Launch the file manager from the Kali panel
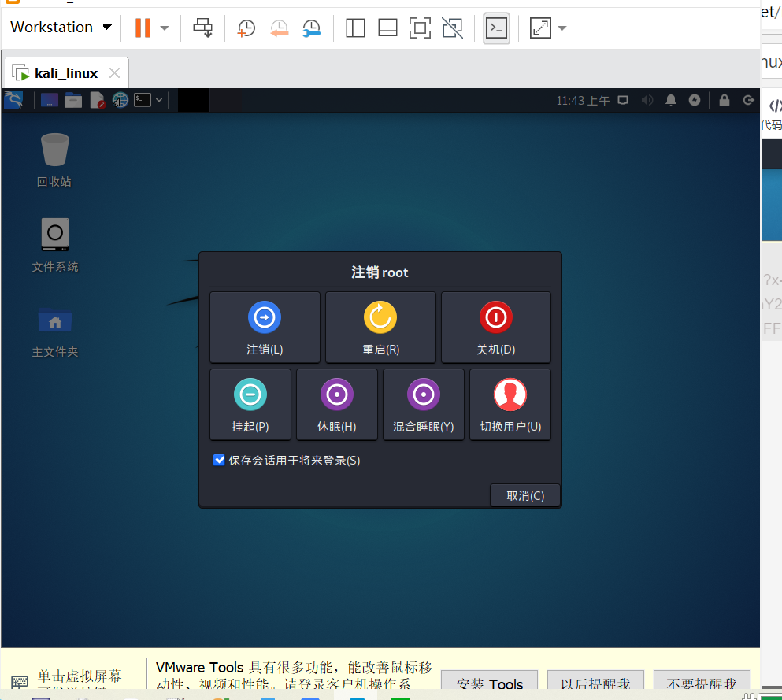This screenshot has width=782, height=700. 73,100
